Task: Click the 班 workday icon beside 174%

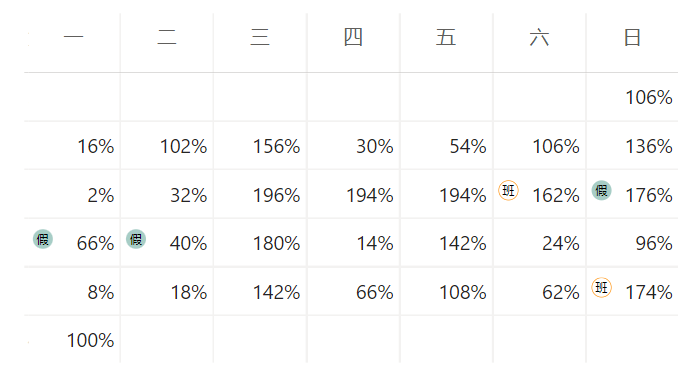Action: pos(601,287)
